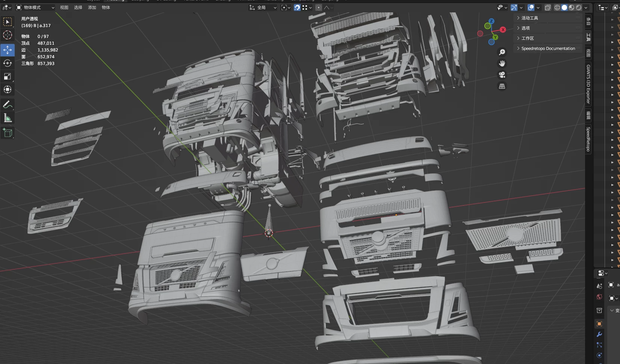Toggle the show gizmos option
The height and width of the screenshot is (364, 620).
pos(514,7)
